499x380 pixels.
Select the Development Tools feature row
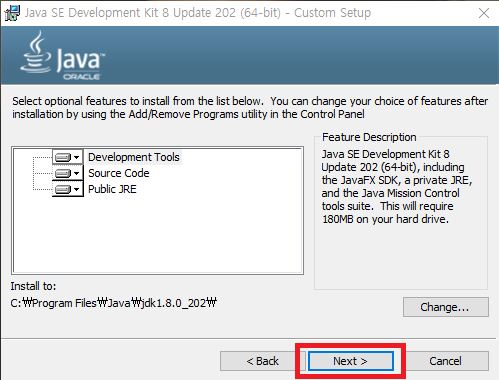point(134,157)
